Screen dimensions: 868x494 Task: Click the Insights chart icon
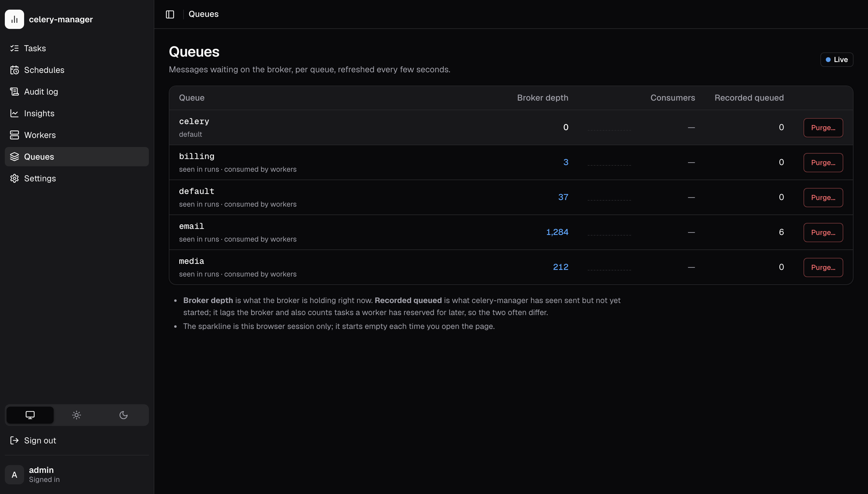click(x=14, y=113)
